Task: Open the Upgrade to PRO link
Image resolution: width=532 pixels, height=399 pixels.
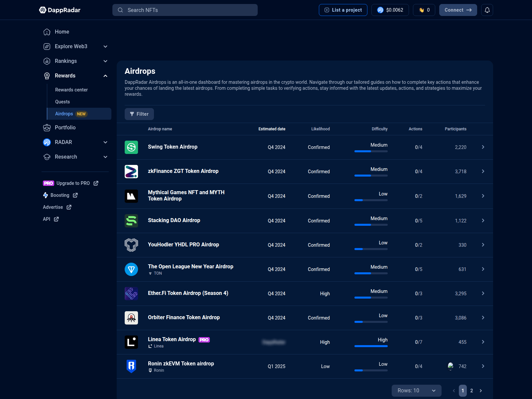Action: click(72, 183)
